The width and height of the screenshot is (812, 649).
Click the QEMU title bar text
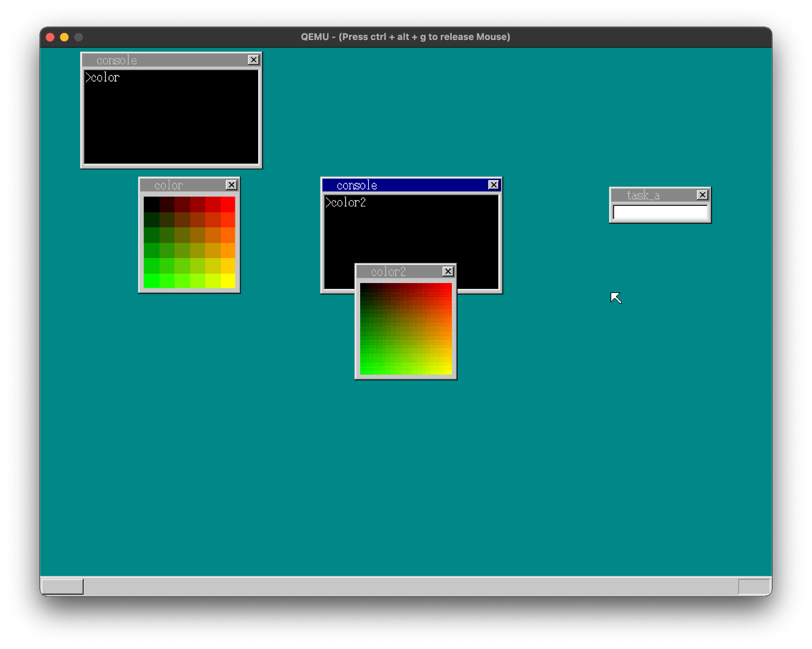tap(405, 37)
